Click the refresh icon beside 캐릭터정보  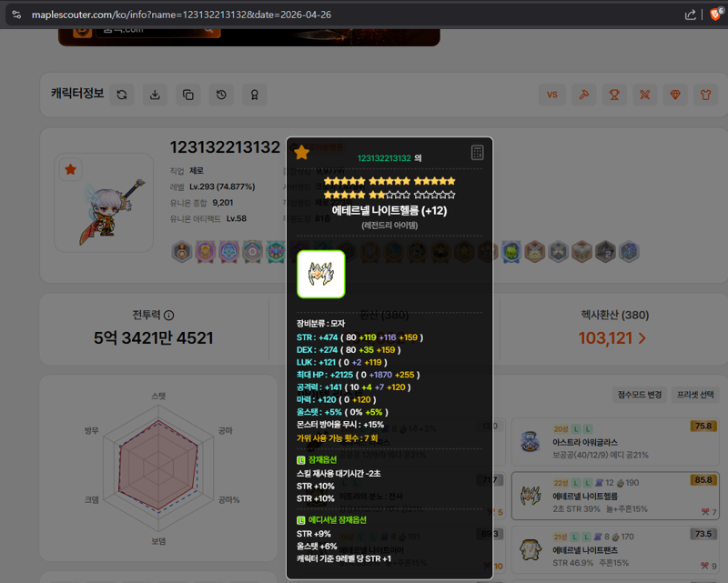pyautogui.click(x=122, y=95)
